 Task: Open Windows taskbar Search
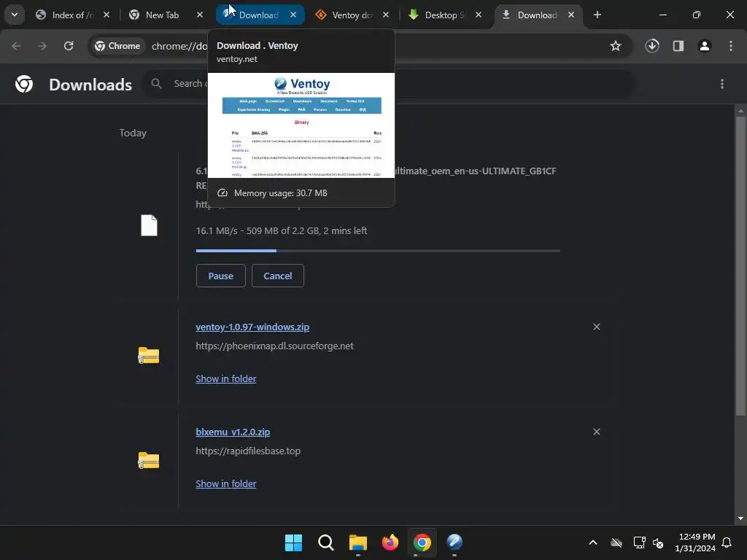pyautogui.click(x=326, y=542)
